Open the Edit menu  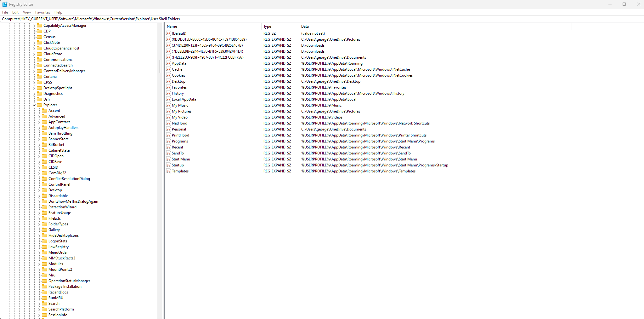(x=15, y=12)
